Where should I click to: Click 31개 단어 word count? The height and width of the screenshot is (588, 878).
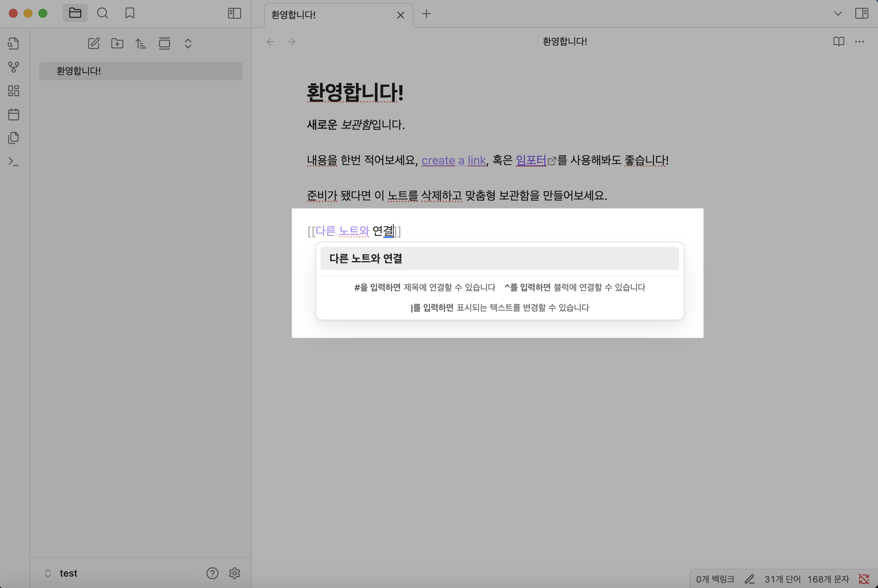(x=782, y=579)
